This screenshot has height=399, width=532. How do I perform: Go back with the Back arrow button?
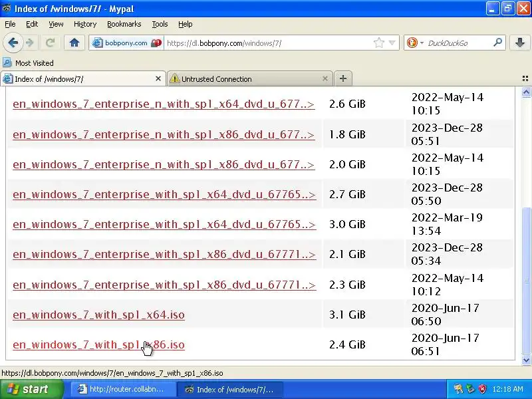pos(13,43)
